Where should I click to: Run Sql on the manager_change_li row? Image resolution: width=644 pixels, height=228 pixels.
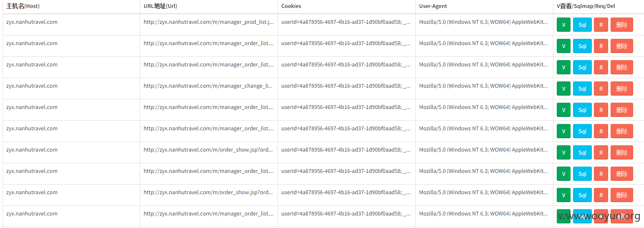[x=582, y=89]
